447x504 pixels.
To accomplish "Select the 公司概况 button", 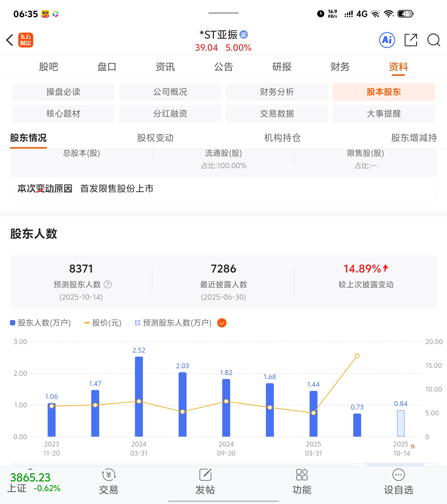I will coord(170,92).
